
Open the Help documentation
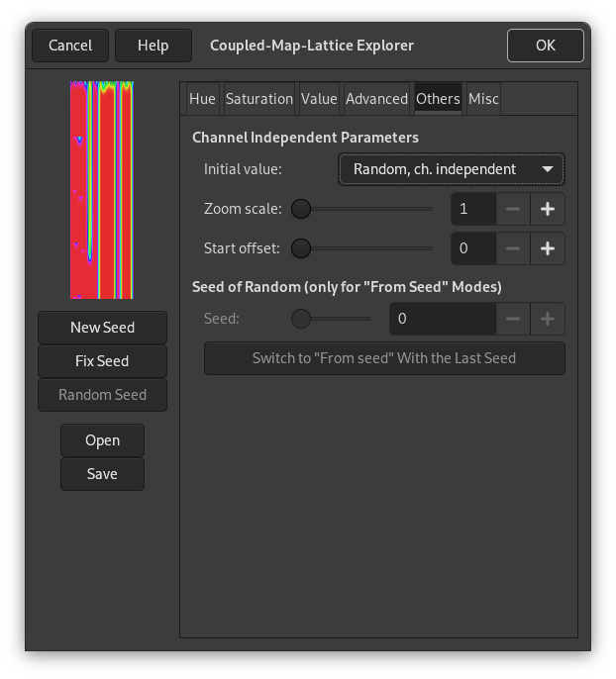[153, 46]
